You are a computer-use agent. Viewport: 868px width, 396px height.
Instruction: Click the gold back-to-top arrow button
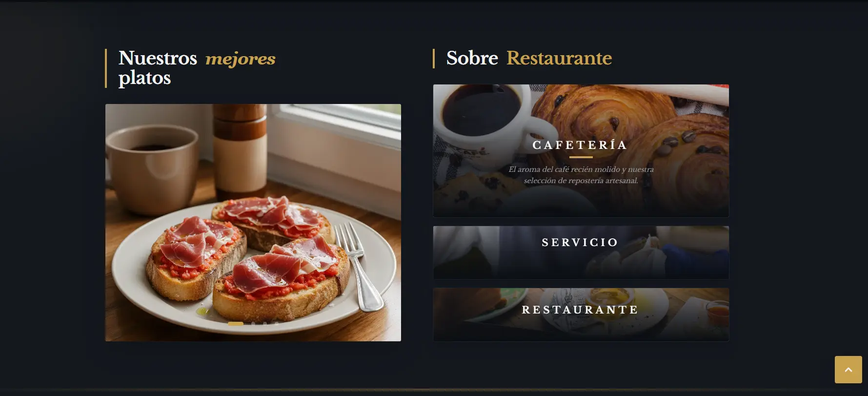848,370
